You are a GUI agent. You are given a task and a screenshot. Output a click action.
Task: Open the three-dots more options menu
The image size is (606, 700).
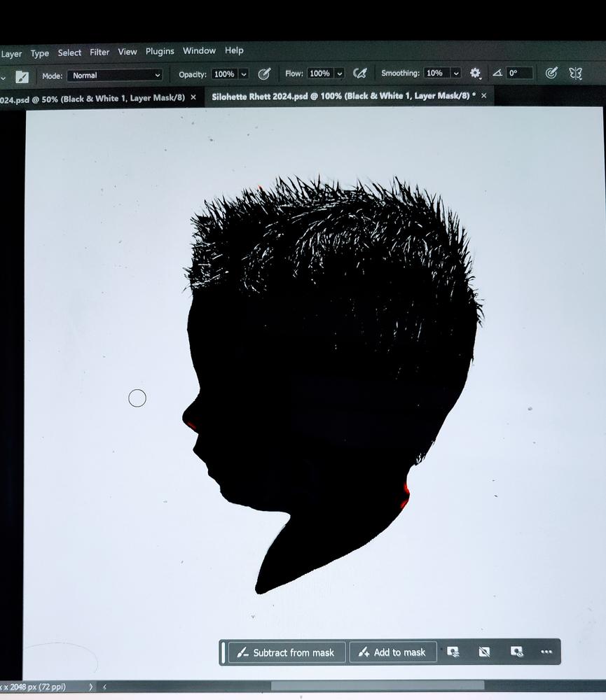coord(546,652)
